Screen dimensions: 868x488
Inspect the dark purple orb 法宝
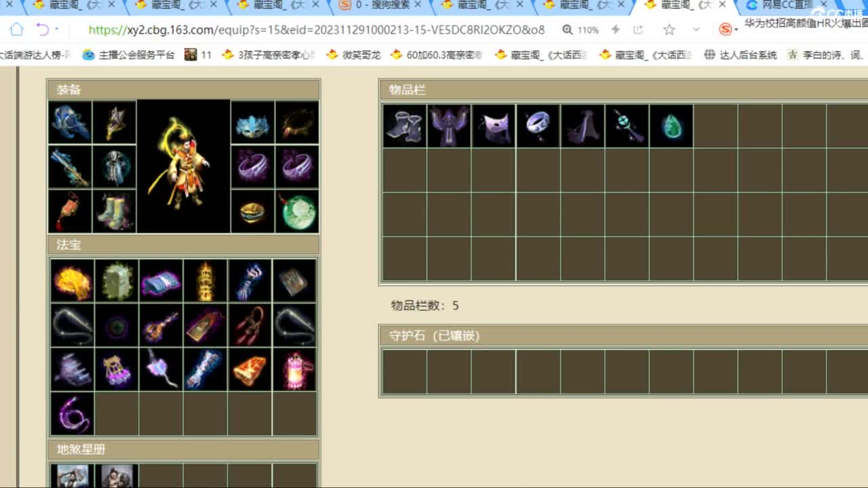117,325
